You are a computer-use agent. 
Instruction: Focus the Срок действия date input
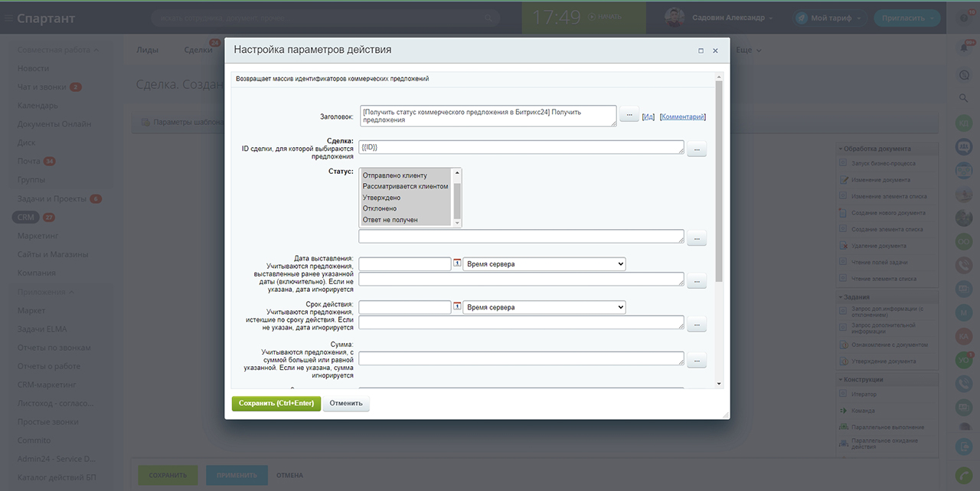pyautogui.click(x=405, y=307)
